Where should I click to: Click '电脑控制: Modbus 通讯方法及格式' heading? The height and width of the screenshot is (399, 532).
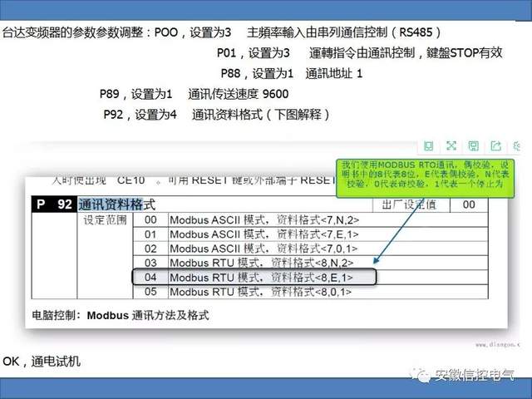[121, 315]
